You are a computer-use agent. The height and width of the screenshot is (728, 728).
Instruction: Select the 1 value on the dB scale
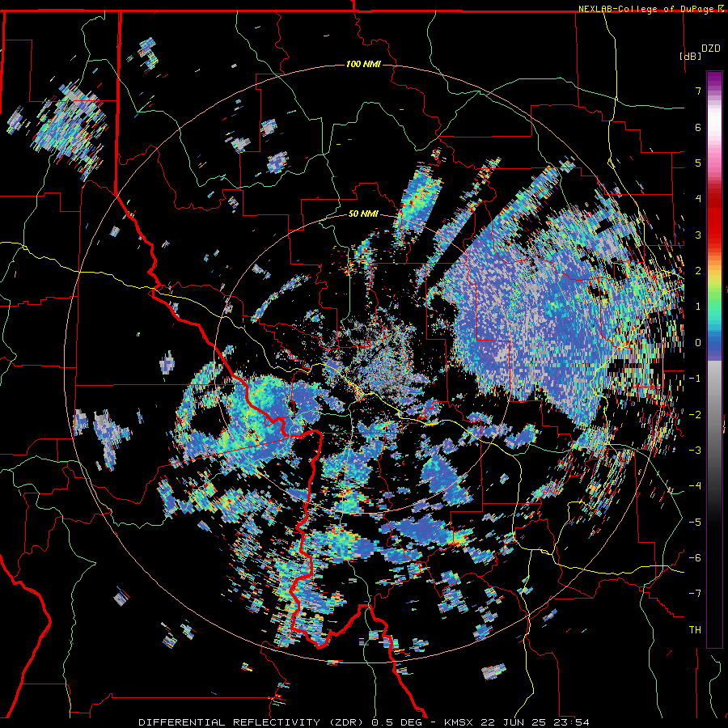tap(698, 307)
